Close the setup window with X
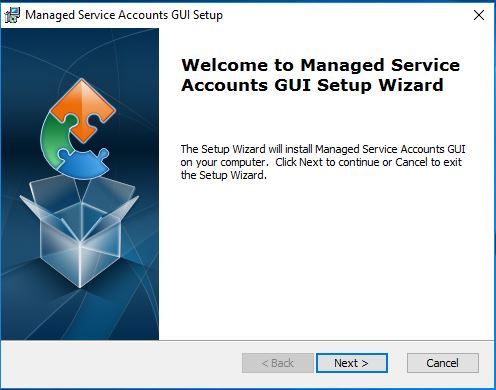Screen dimensions: 496x390 (x=479, y=15)
